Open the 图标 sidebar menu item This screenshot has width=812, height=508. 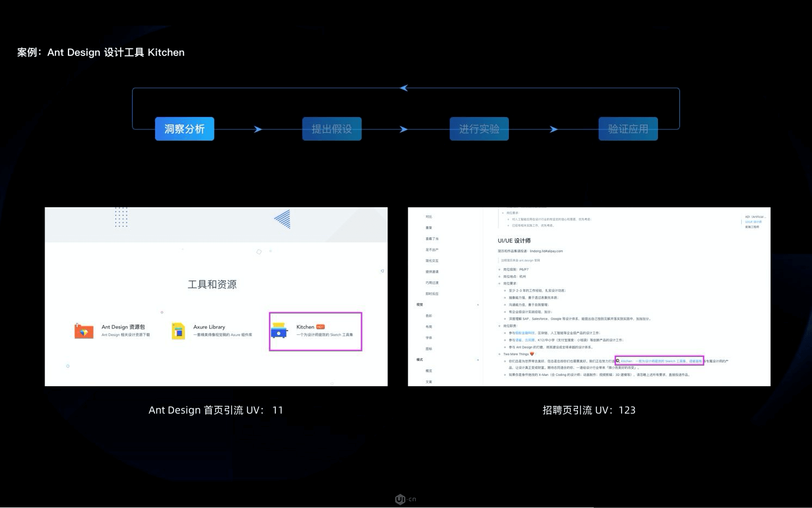pyautogui.click(x=429, y=349)
